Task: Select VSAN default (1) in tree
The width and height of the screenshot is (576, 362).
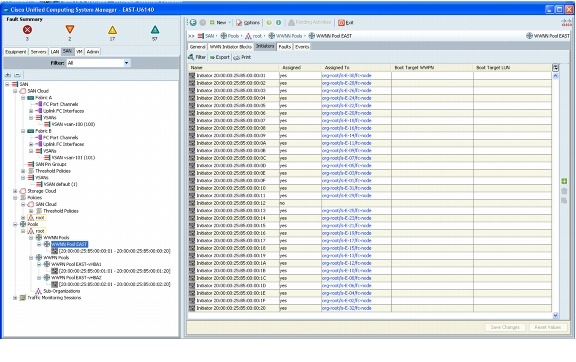Action: pos(60,184)
